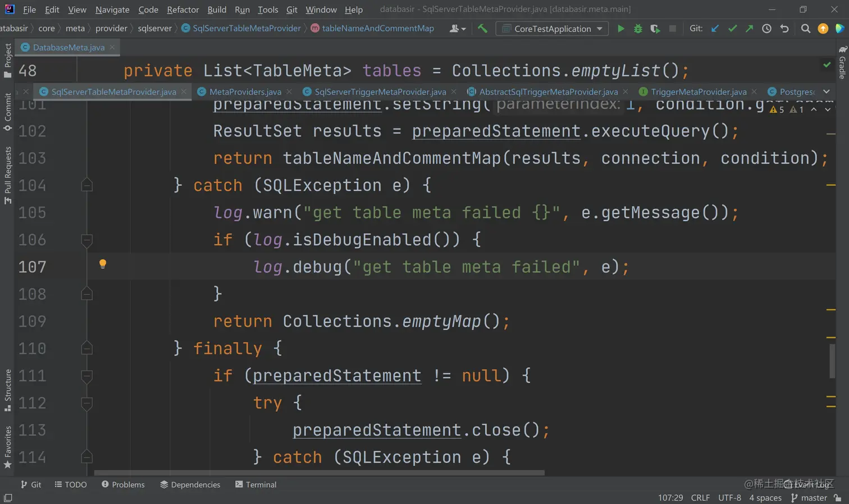The height and width of the screenshot is (504, 849).
Task: Open the Favorites tool window
Action: (x=7, y=447)
